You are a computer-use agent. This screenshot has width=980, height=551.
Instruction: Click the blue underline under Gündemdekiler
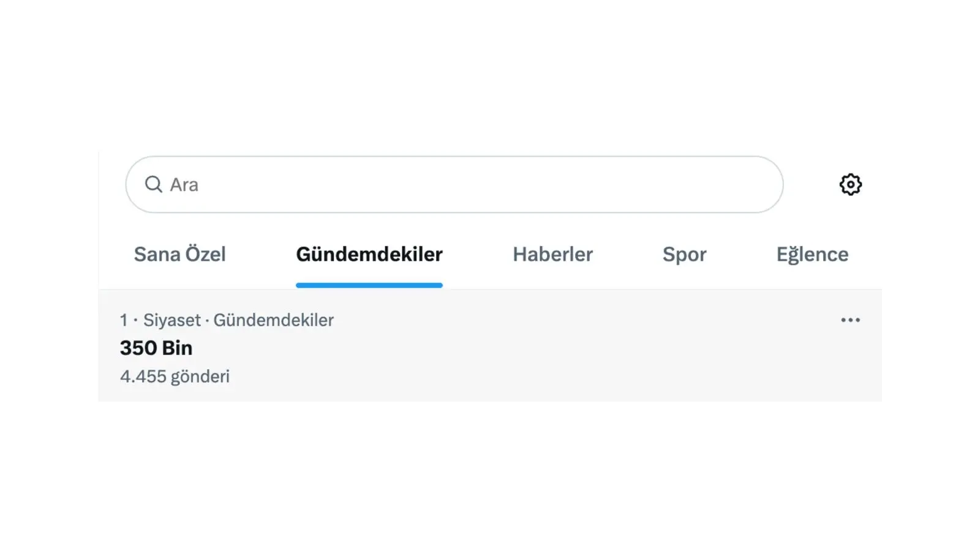369,285
